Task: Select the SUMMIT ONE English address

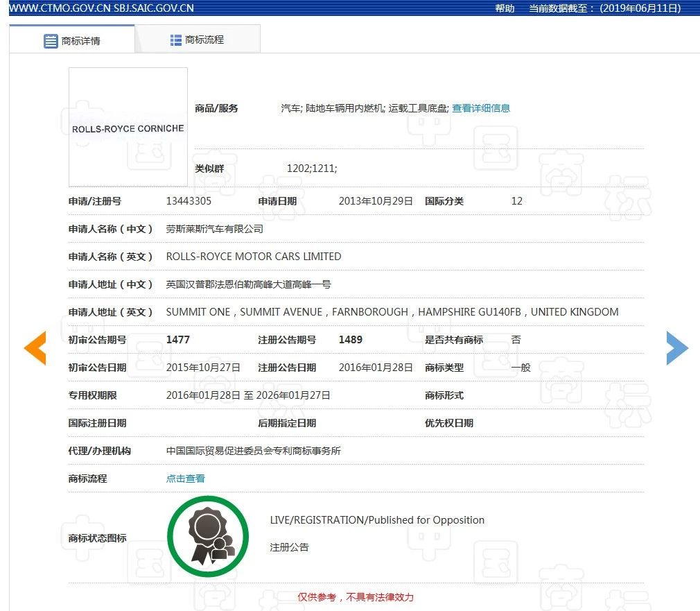Action: [x=392, y=312]
